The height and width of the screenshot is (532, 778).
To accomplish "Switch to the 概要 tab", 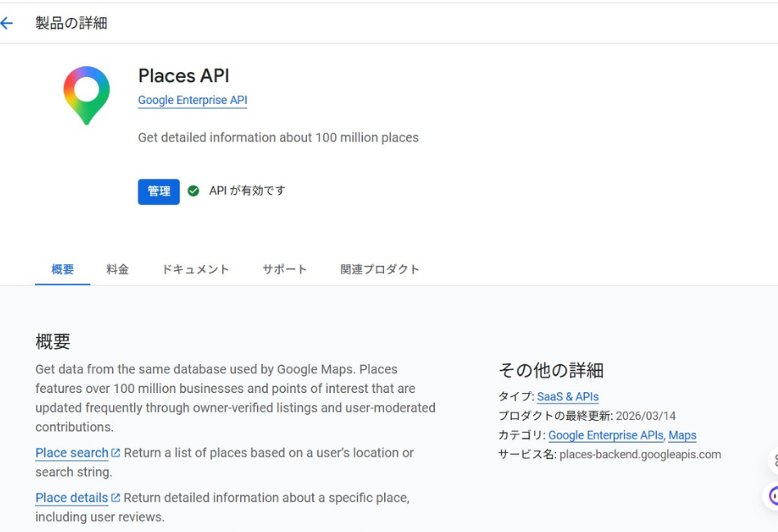I will (62, 269).
